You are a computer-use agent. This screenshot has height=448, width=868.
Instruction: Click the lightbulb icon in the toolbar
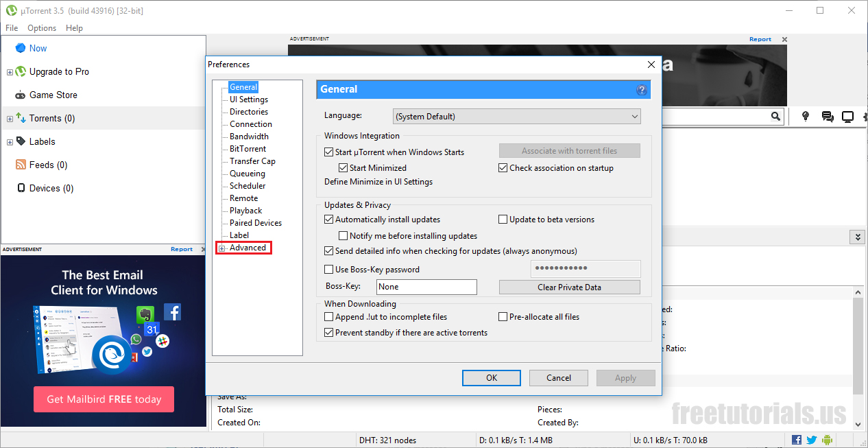coord(806,117)
